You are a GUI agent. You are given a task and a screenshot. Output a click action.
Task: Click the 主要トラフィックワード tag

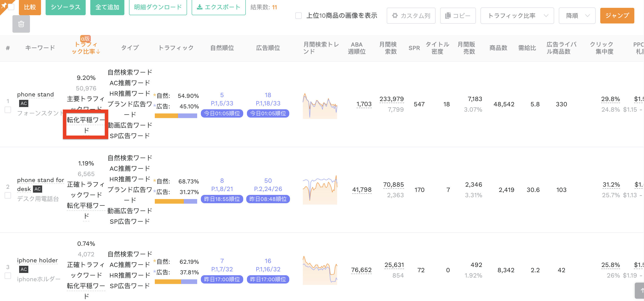click(x=86, y=104)
